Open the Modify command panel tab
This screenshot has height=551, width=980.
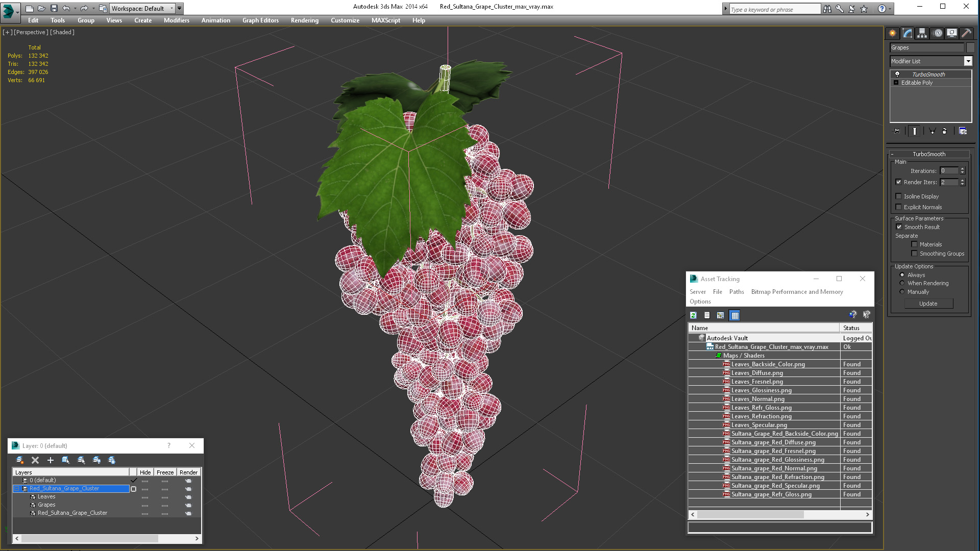point(908,33)
